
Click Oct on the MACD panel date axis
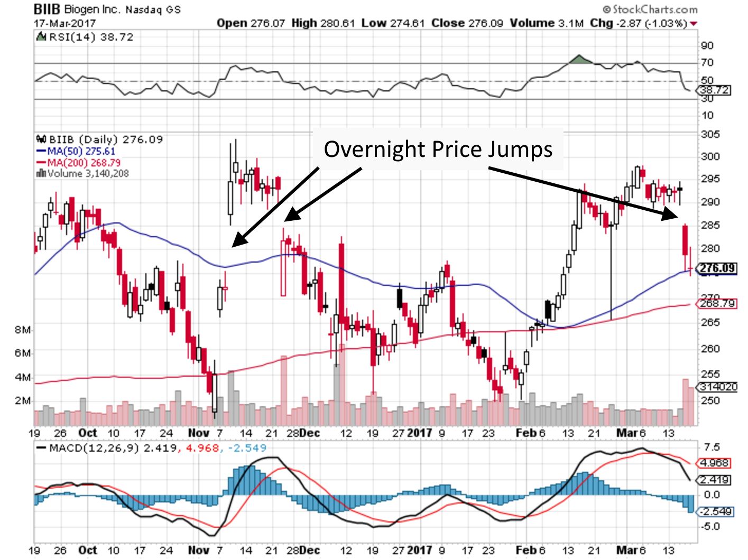pos(88,550)
